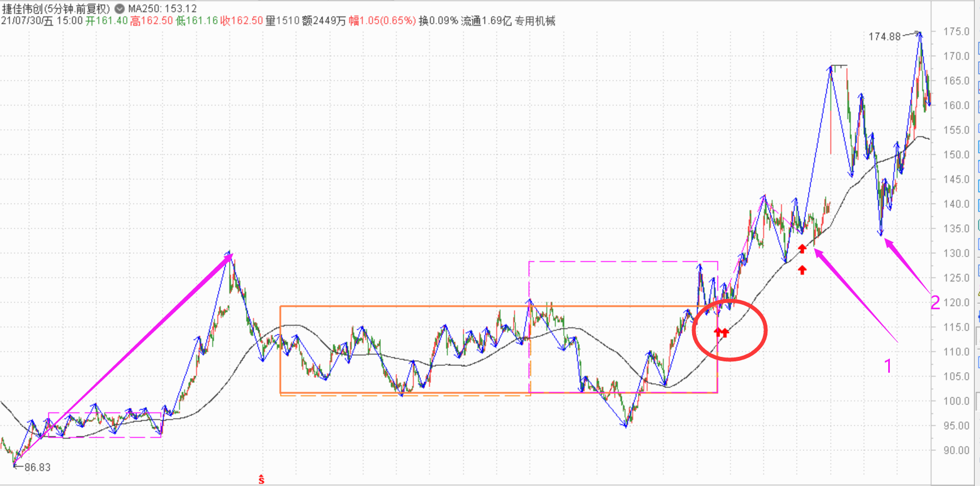The width and height of the screenshot is (980, 486).
Task: Click the 90.00 price axis label
Action: pos(956,450)
